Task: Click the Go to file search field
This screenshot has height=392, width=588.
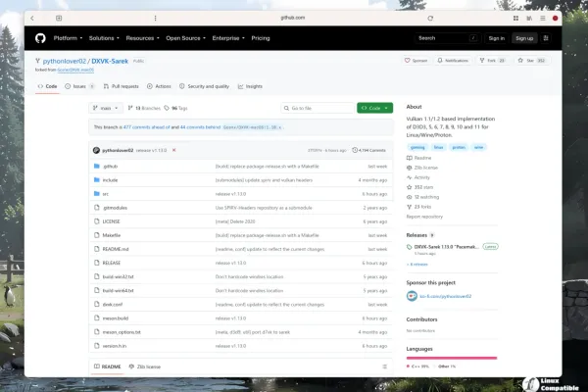Action: point(318,108)
